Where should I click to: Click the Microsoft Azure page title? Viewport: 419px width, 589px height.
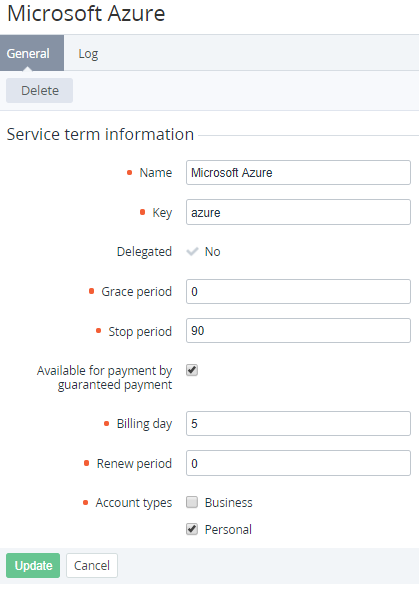tap(86, 14)
